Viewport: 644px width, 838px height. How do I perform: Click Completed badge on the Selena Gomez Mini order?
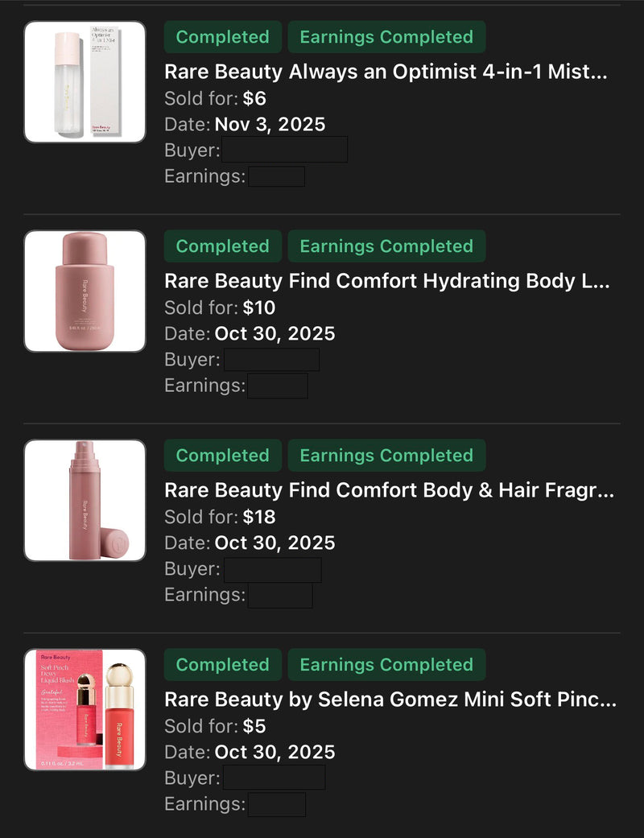click(x=222, y=665)
